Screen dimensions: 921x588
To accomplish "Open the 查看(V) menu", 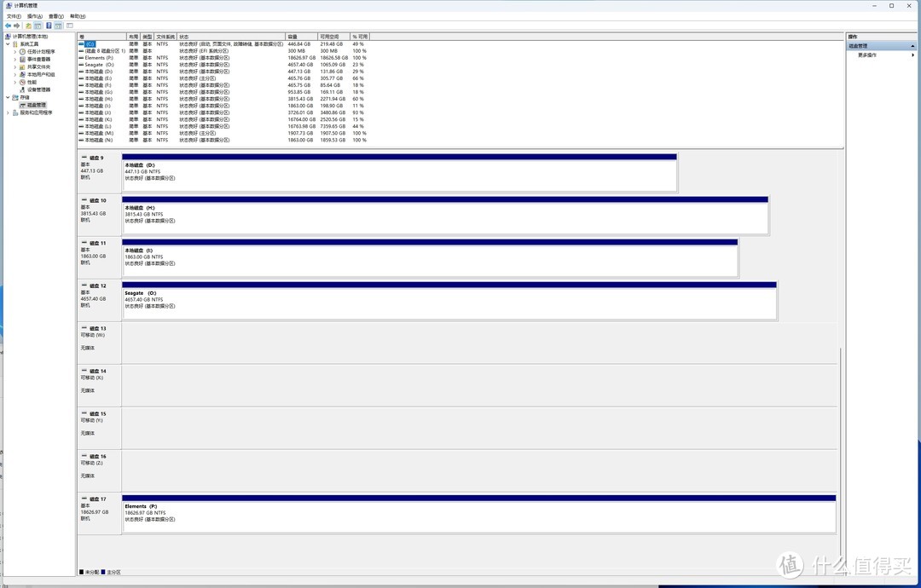I will pos(55,16).
